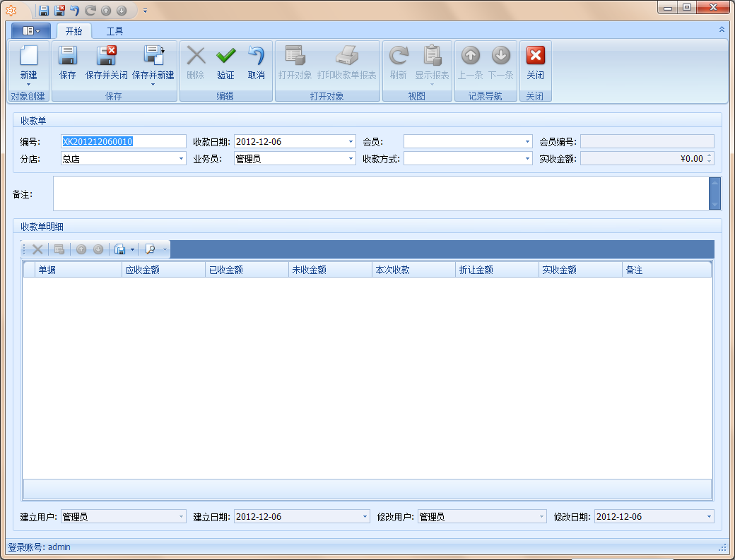The image size is (735, 560).
Task: Click the 取消 (Cancel) undo arrow icon
Action: tap(256, 55)
